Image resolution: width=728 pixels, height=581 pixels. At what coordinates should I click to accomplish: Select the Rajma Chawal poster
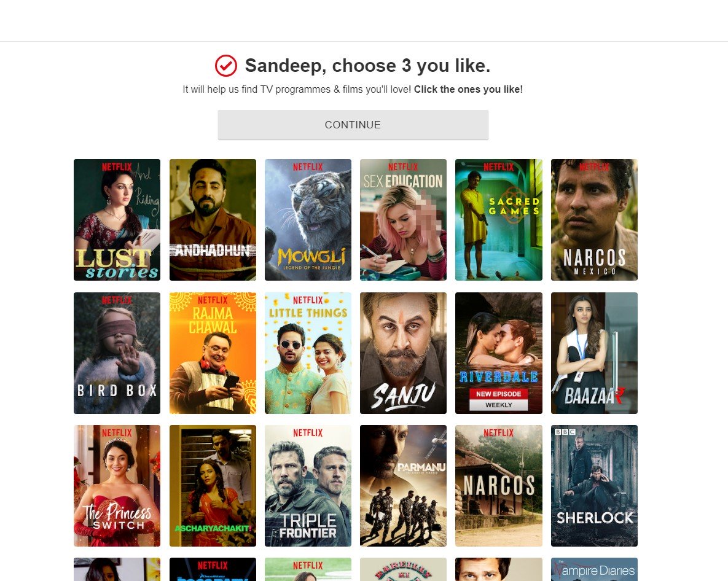click(x=213, y=353)
